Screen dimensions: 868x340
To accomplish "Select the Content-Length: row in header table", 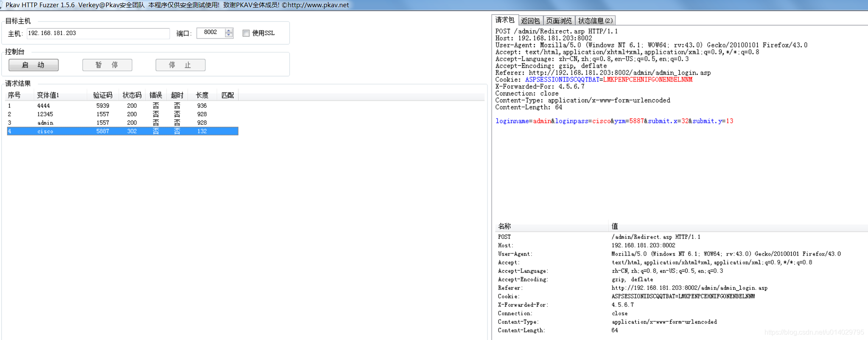I will coord(681,330).
